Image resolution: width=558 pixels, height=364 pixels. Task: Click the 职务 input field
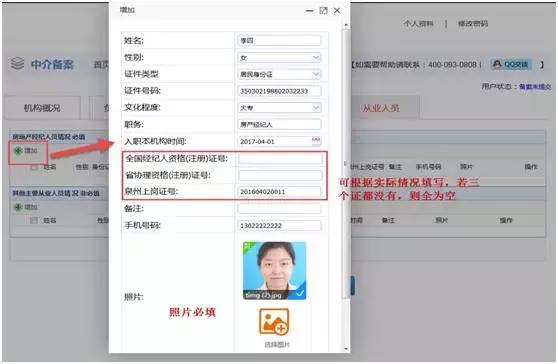(279, 125)
